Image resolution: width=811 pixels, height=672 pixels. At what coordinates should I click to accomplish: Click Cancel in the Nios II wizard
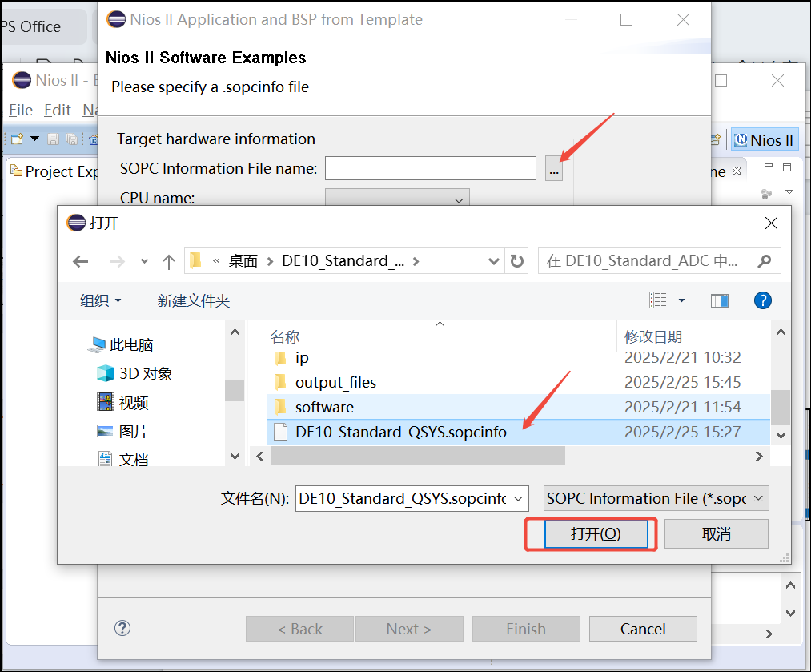pyautogui.click(x=643, y=629)
